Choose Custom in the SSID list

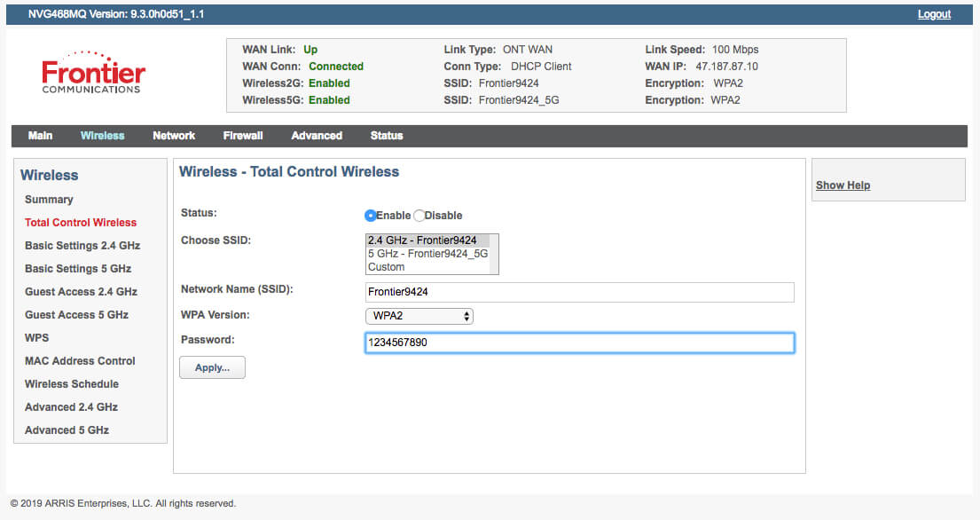(383, 266)
